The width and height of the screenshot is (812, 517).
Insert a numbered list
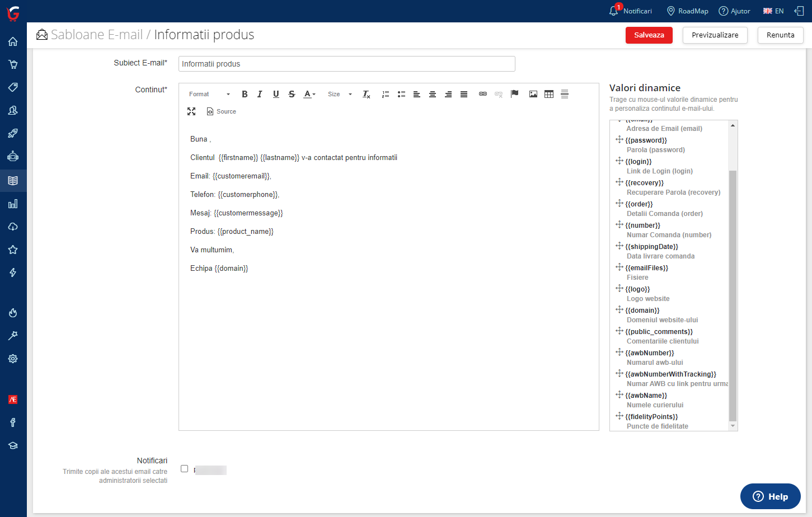(x=385, y=94)
